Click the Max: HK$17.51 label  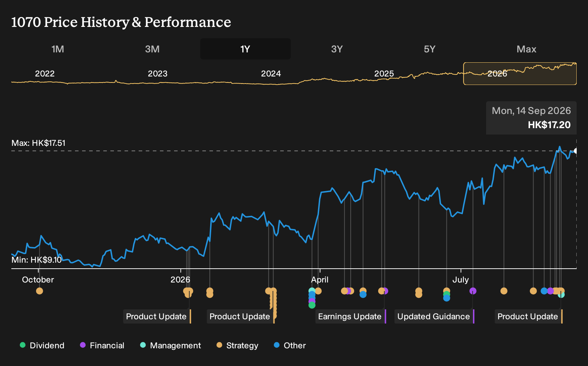click(39, 143)
